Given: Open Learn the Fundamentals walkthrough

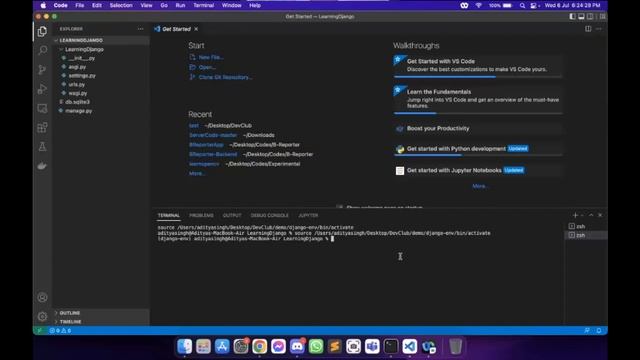Looking at the screenshot, I should point(478,99).
